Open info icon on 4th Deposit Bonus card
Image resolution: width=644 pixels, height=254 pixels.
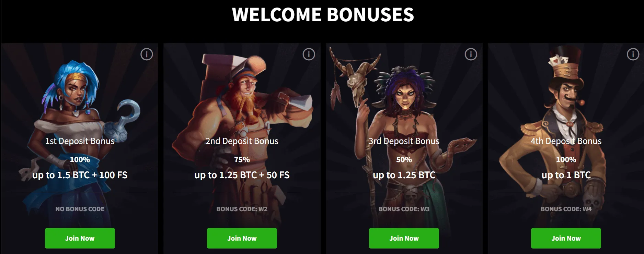pos(633,54)
